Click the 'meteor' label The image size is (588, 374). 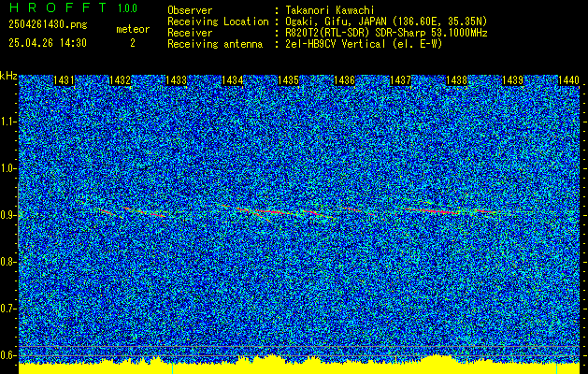click(x=133, y=29)
